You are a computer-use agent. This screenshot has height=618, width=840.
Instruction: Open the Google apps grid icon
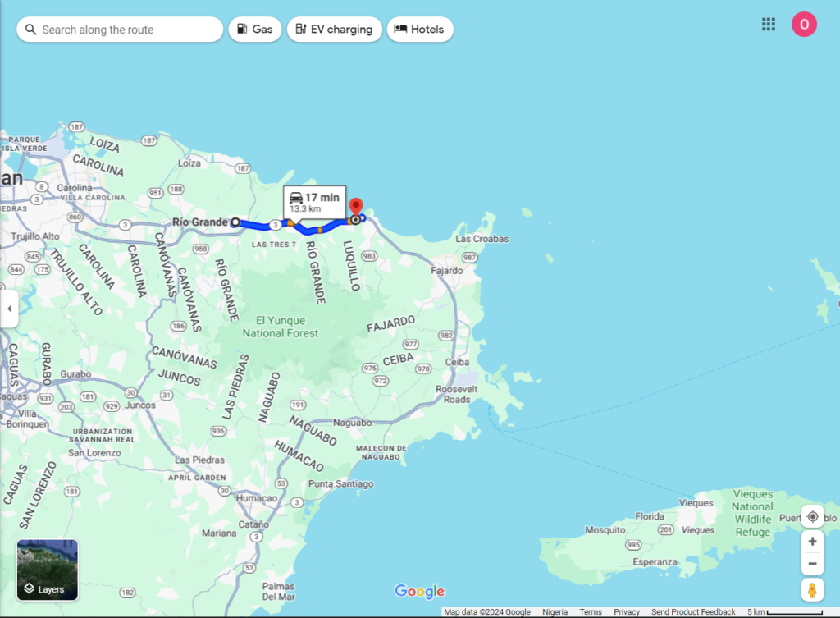(x=769, y=25)
